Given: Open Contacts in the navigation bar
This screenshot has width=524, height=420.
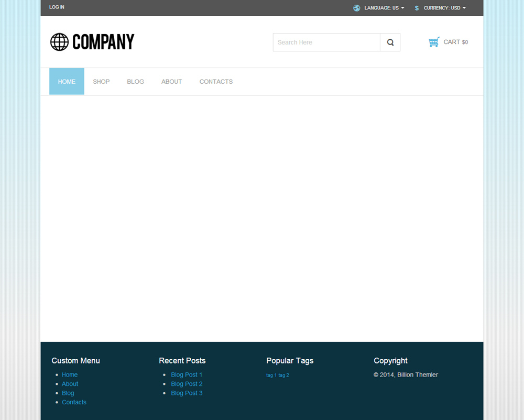Looking at the screenshot, I should [216, 82].
